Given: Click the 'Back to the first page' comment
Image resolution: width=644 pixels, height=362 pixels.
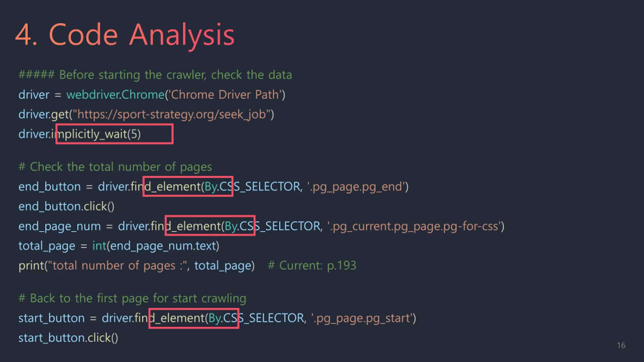Looking at the screenshot, I should click(132, 298).
